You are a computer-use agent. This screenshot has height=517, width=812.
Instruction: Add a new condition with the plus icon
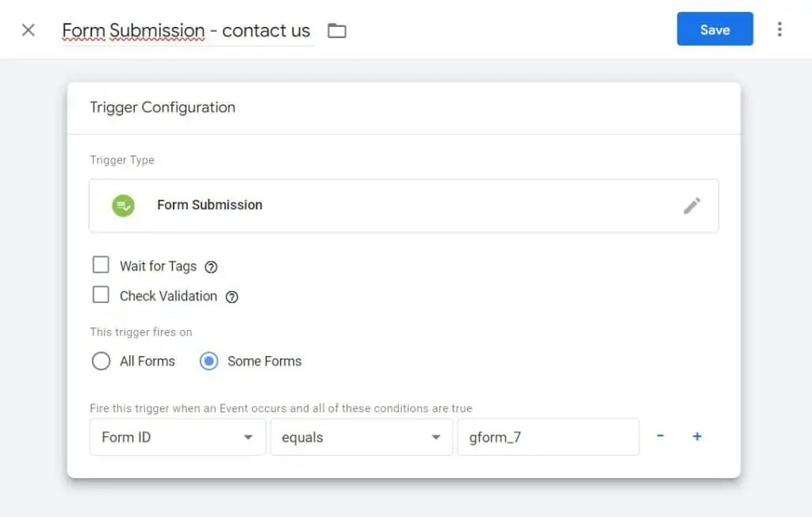tap(697, 436)
